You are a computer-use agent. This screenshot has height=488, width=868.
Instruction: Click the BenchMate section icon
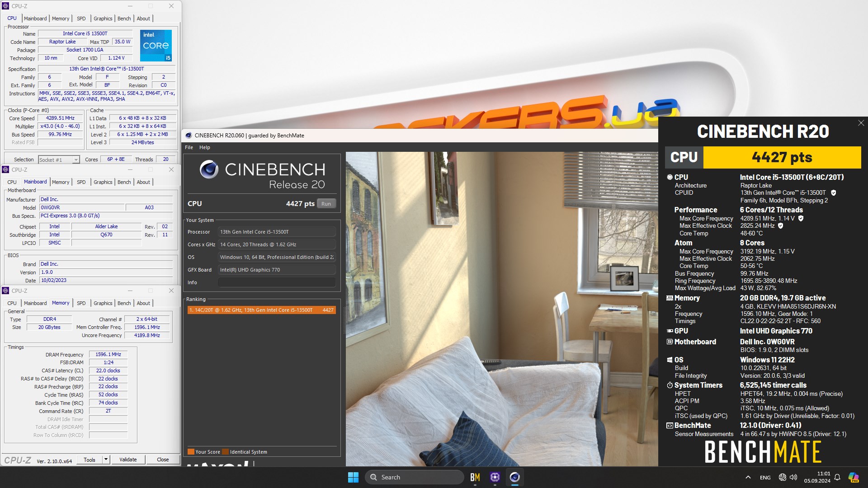click(670, 426)
